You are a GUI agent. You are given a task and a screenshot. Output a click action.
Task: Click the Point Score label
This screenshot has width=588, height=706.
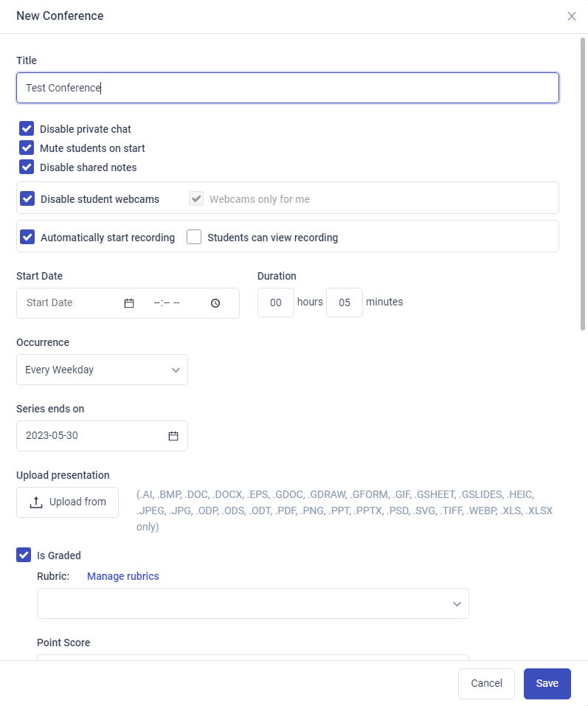(x=63, y=643)
